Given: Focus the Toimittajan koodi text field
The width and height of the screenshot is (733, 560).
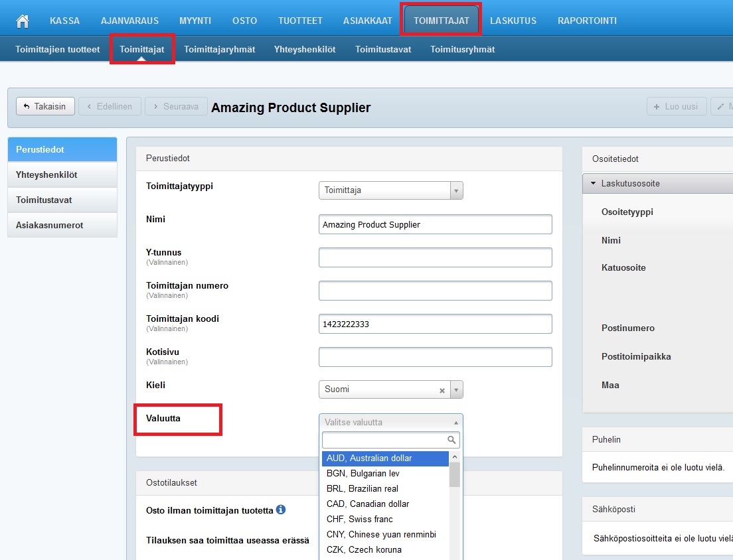Looking at the screenshot, I should click(435, 324).
